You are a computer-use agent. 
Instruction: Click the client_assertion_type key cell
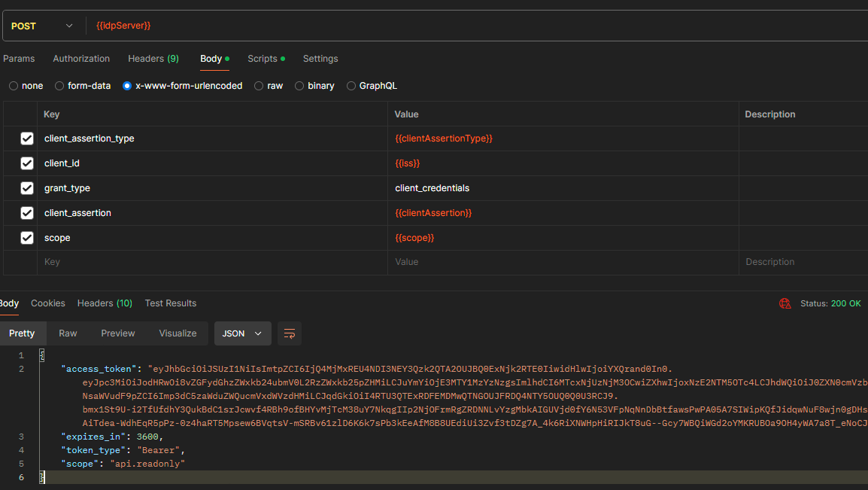(213, 138)
